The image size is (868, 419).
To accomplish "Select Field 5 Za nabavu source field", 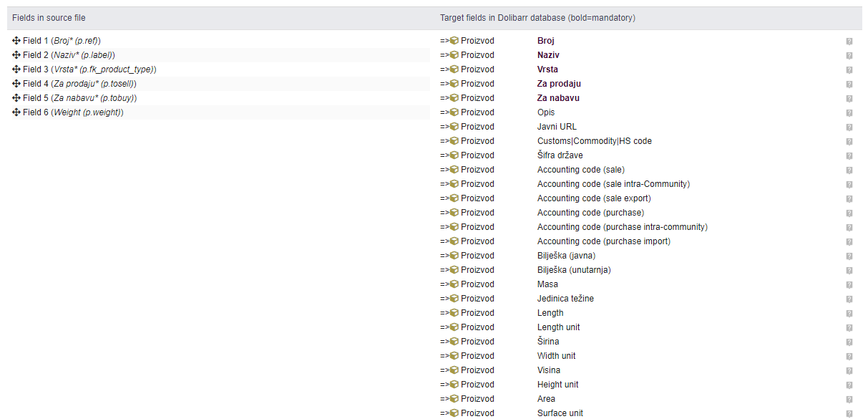I will (x=79, y=98).
